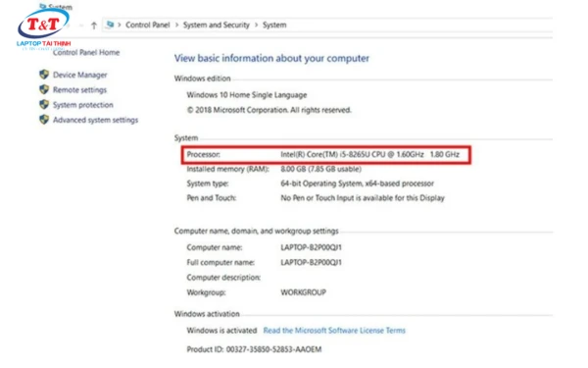Open Remote settings link

tap(80, 89)
